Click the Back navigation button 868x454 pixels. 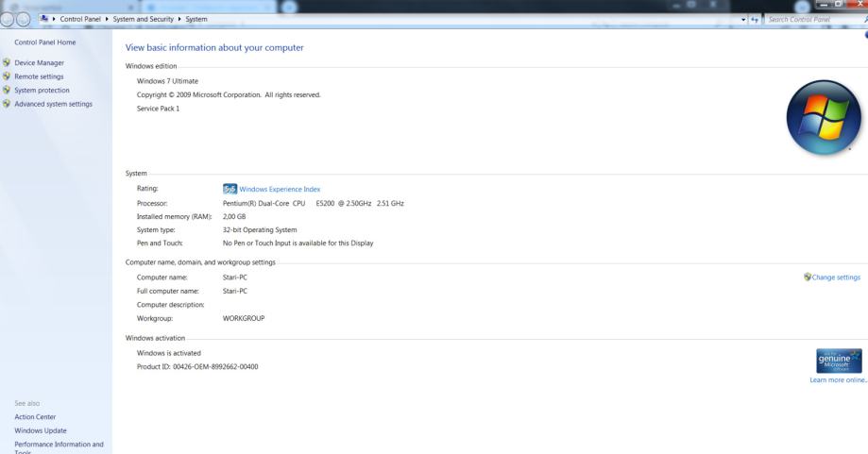pyautogui.click(x=8, y=20)
